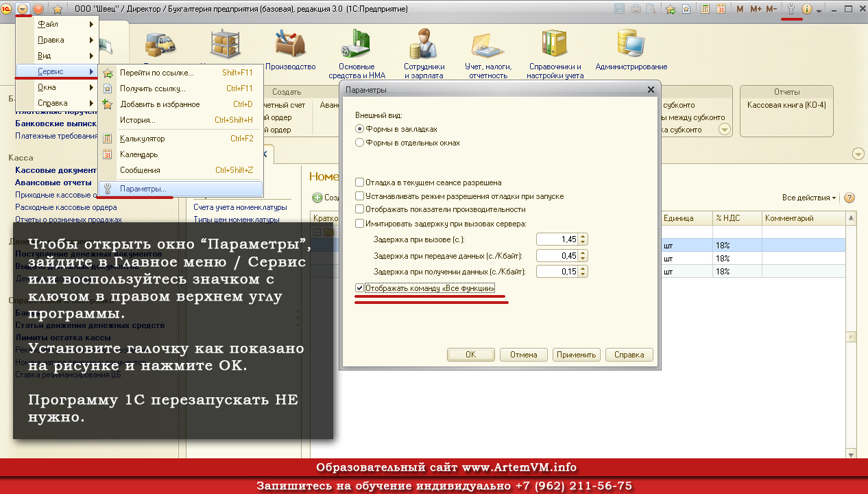Open the small dropdown arrow after the info icon

pos(819,10)
